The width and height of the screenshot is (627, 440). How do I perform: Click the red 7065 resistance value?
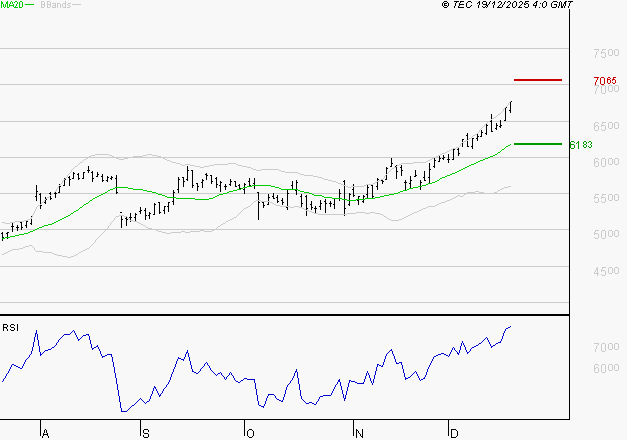pyautogui.click(x=605, y=80)
